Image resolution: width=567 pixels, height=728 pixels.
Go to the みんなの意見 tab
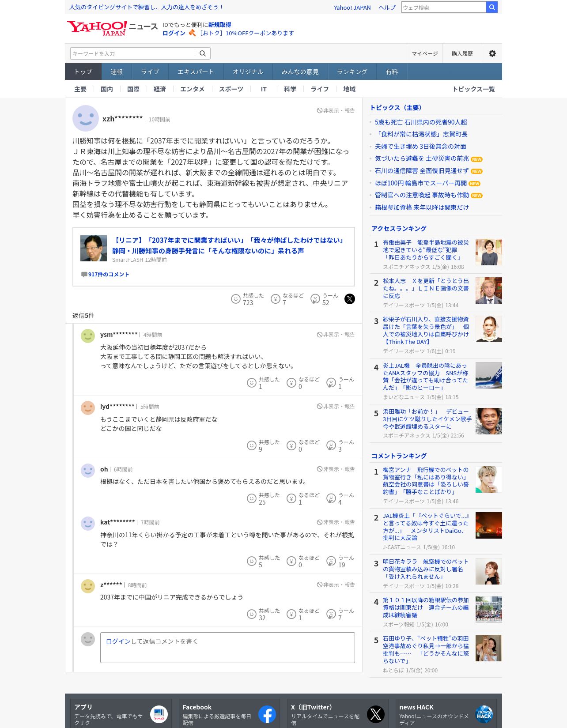pyautogui.click(x=300, y=72)
